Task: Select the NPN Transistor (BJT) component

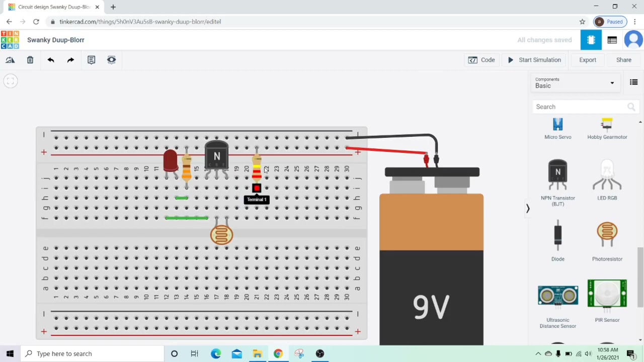Action: (557, 183)
